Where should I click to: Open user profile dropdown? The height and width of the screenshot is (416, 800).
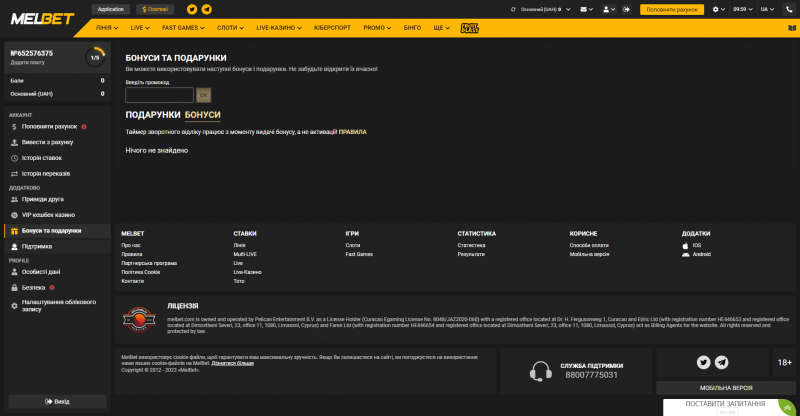[609, 9]
